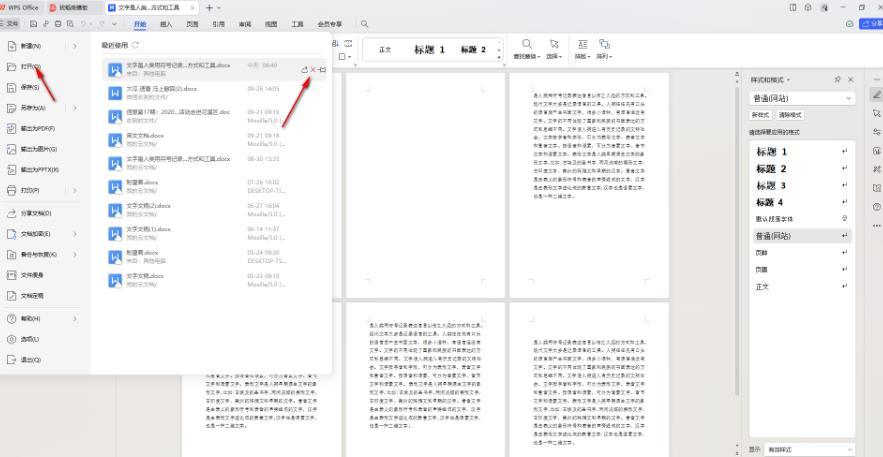The width and height of the screenshot is (883, 457).
Task: Switch to the 插入 Insert ribbon tab
Action: pos(166,24)
